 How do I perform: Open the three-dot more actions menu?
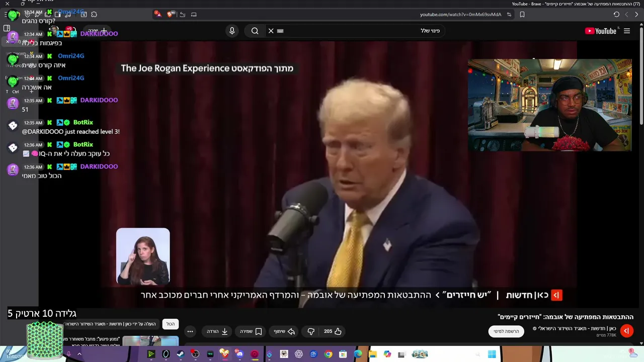click(190, 331)
